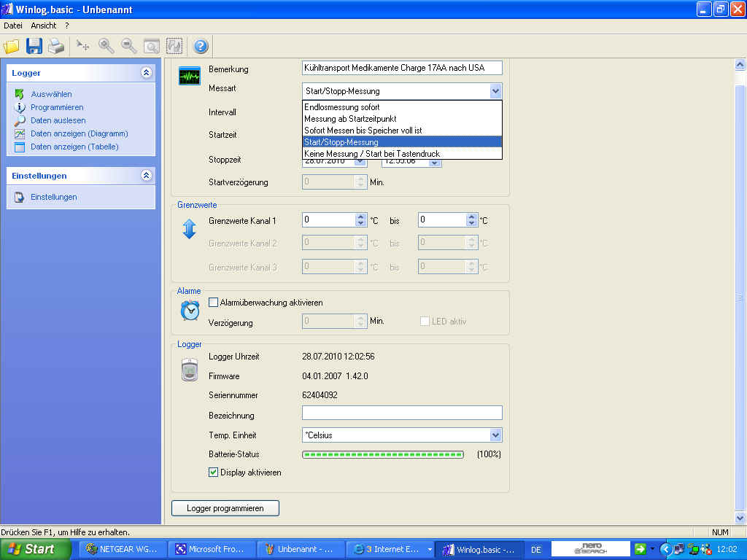Click Logger programmieren button

pos(225,508)
